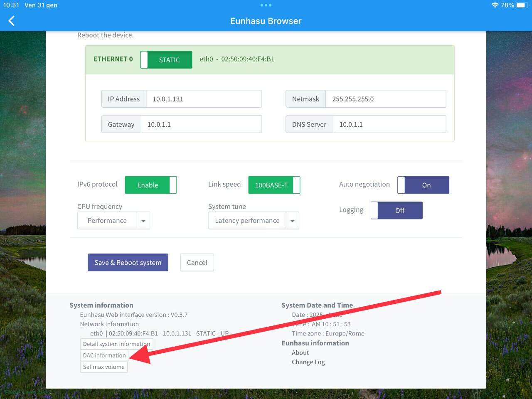This screenshot has width=532, height=399.
Task: Click Save & Reboot system button
Action: 128,262
